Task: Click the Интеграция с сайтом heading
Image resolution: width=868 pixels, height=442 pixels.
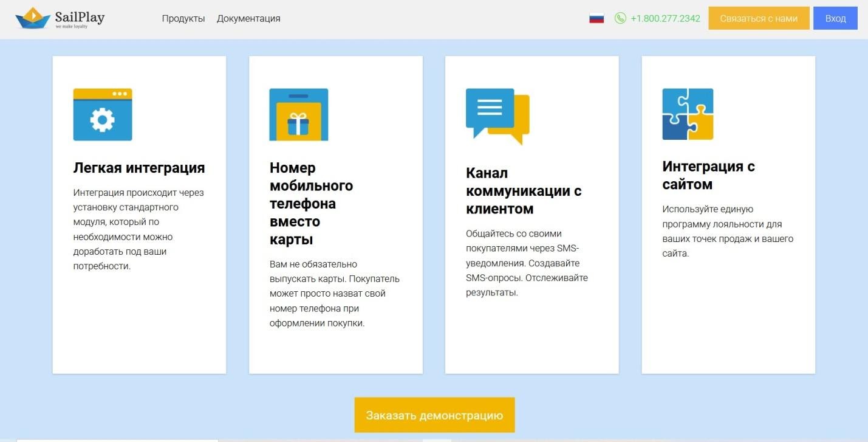Action: click(708, 175)
